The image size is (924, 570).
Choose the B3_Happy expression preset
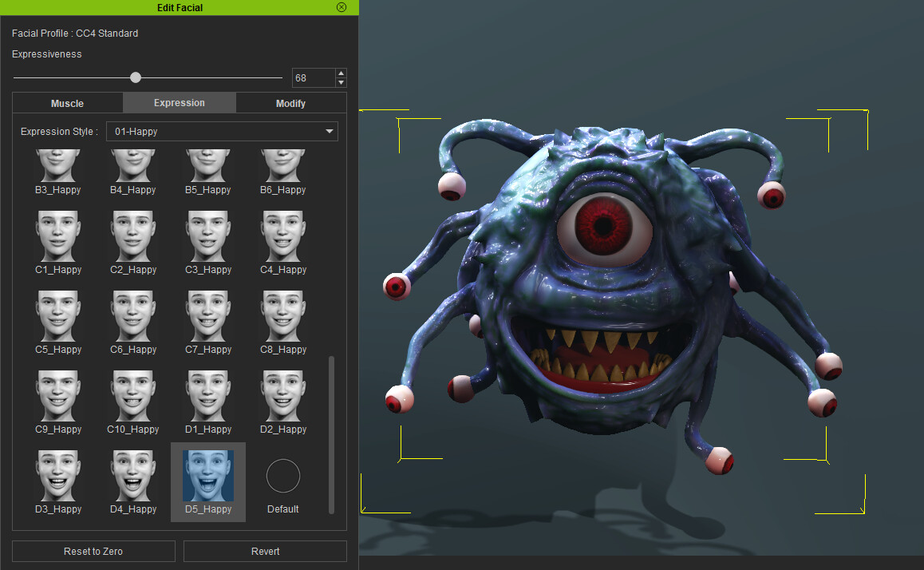point(58,166)
